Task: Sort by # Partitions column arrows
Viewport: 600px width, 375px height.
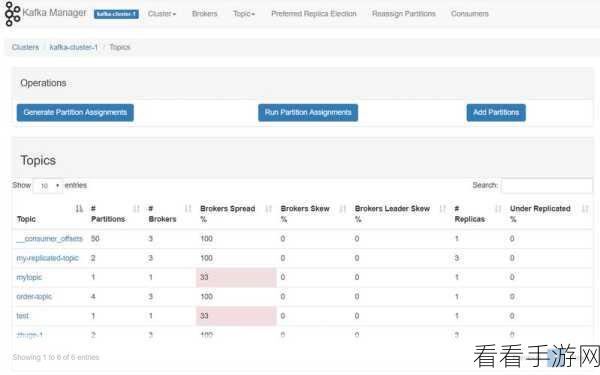Action: (x=136, y=209)
